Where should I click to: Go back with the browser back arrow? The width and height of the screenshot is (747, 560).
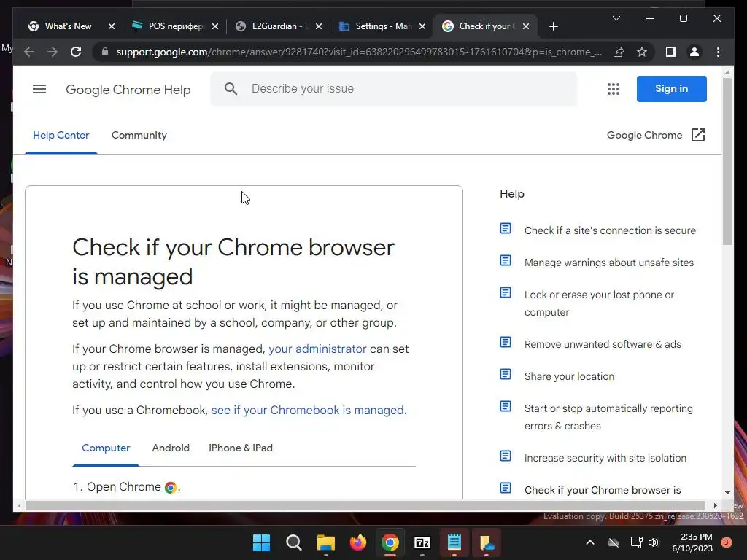tap(29, 52)
